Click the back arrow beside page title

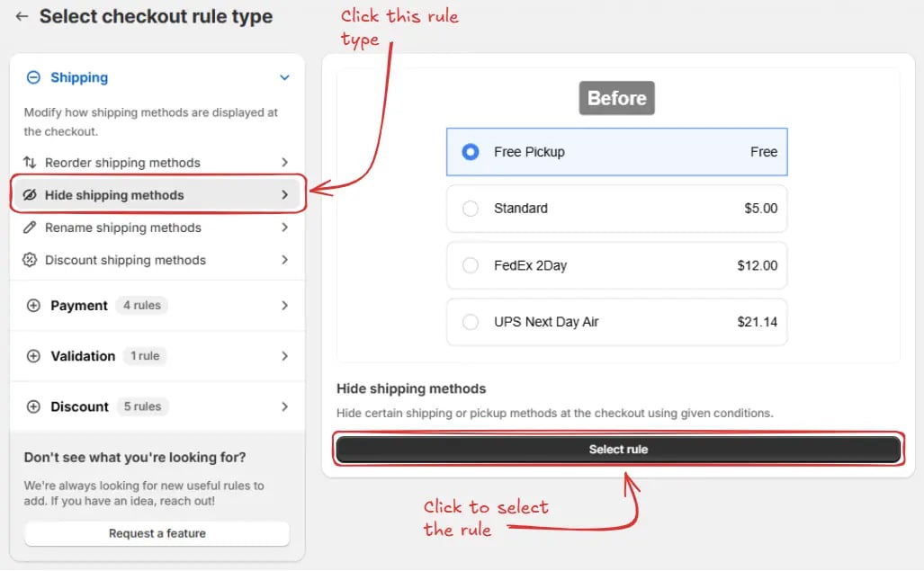pos(22,16)
